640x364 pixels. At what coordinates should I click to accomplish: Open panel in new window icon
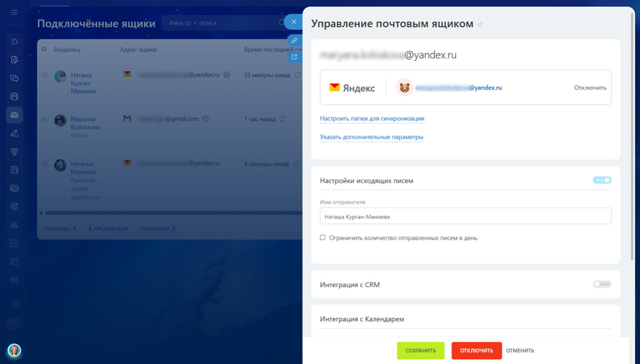click(x=294, y=57)
